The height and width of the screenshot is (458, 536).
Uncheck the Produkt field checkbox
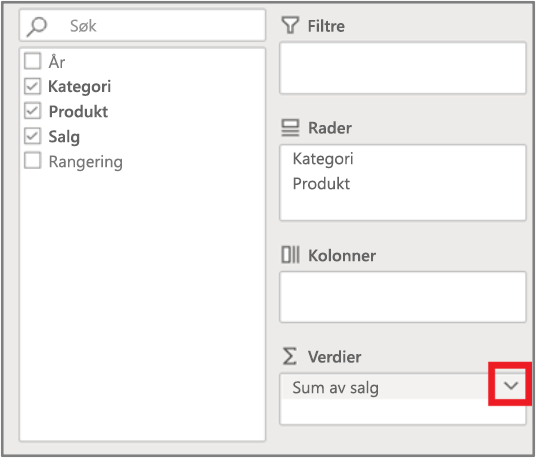coord(33,111)
